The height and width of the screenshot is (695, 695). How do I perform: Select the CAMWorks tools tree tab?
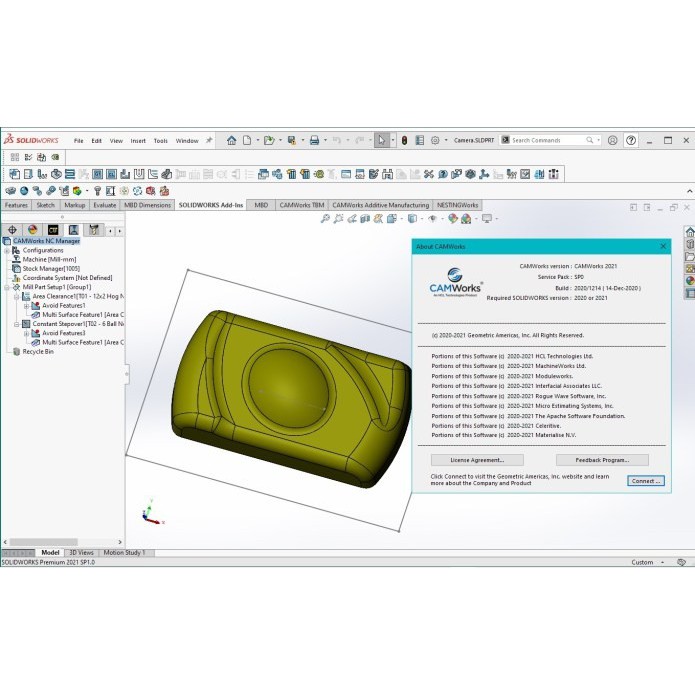[94, 230]
